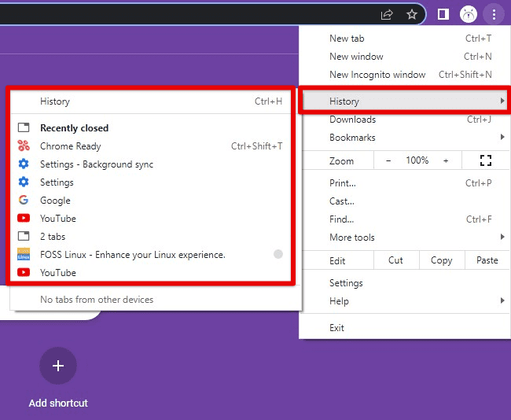Click Exit in the Chrome menu
The height and width of the screenshot is (420, 511).
[x=405, y=328]
